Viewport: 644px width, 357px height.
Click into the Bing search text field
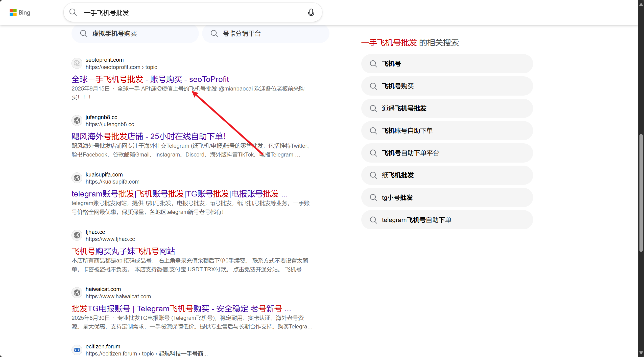[192, 12]
